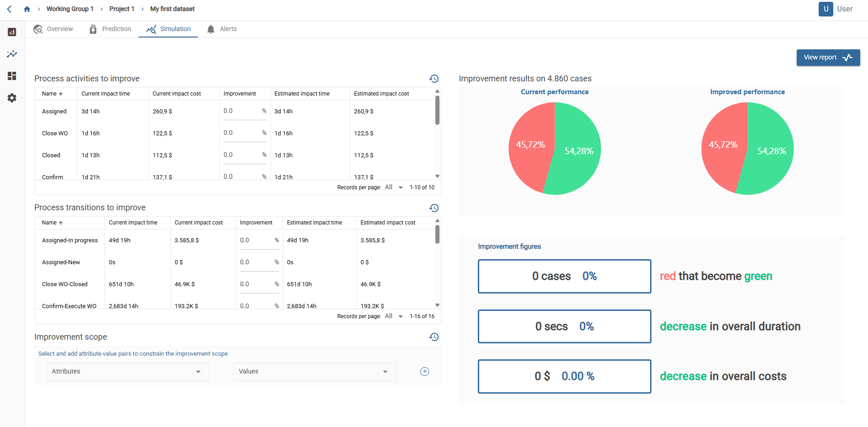Click the home icon in breadcrumb
The height and width of the screenshot is (427, 868).
(27, 9)
